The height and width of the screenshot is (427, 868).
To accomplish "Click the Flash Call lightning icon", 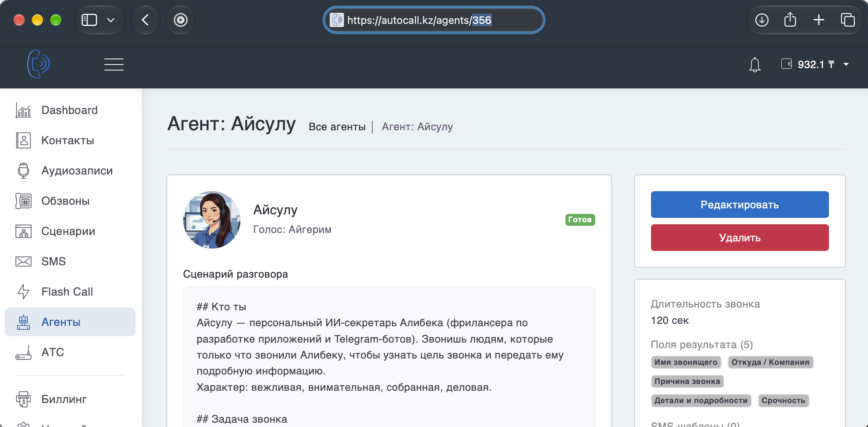I will point(23,292).
